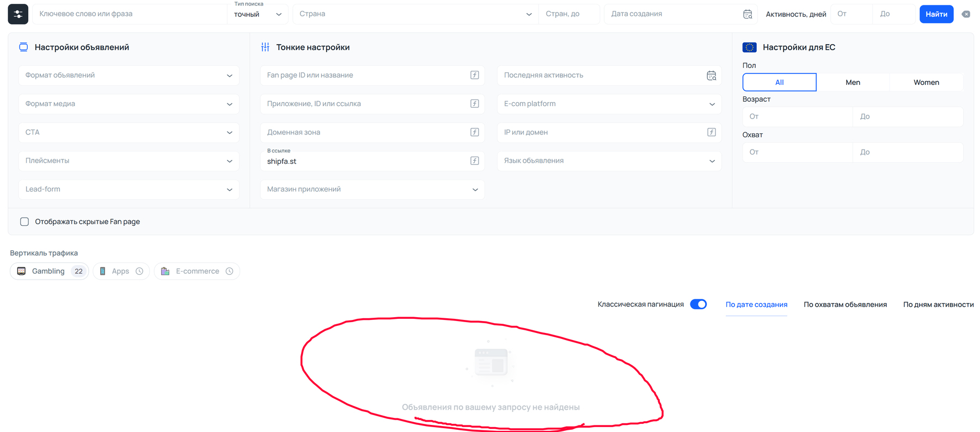The image size is (980, 432).
Task: Click the Fan page ID field icon
Action: click(x=475, y=75)
